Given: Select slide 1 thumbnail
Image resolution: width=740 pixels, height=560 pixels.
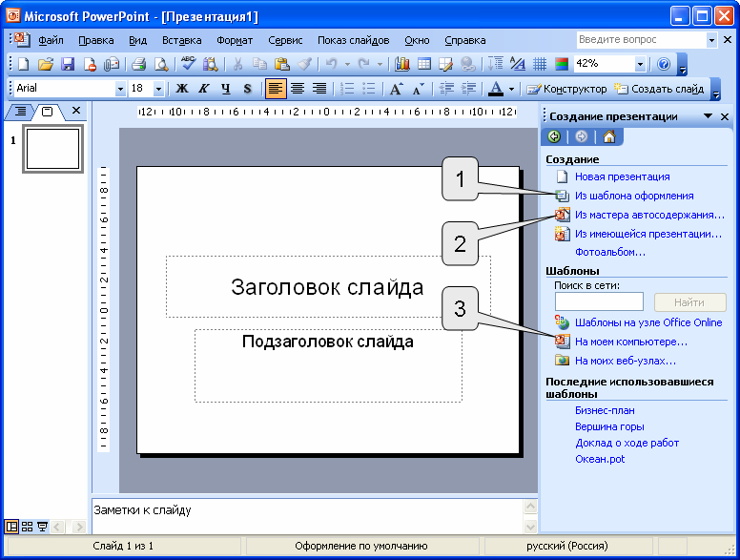Looking at the screenshot, I should click(x=52, y=149).
